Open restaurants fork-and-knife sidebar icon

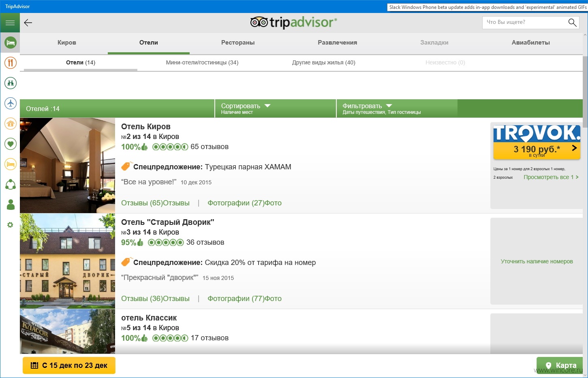pos(11,63)
